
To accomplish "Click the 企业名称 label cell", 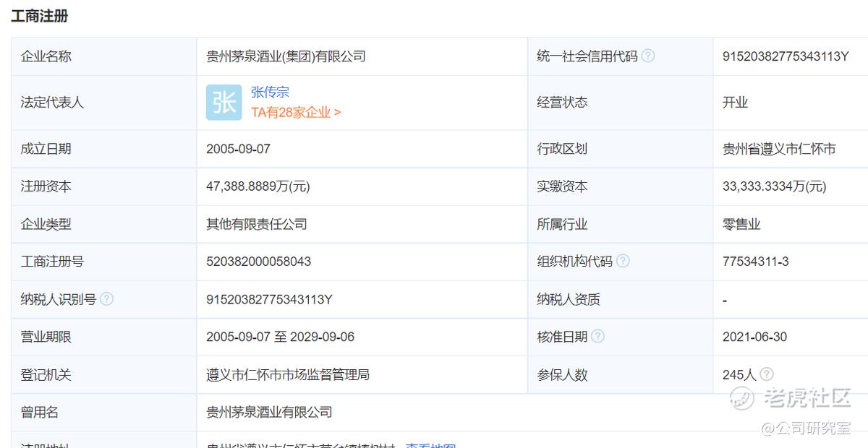I will 103,56.
